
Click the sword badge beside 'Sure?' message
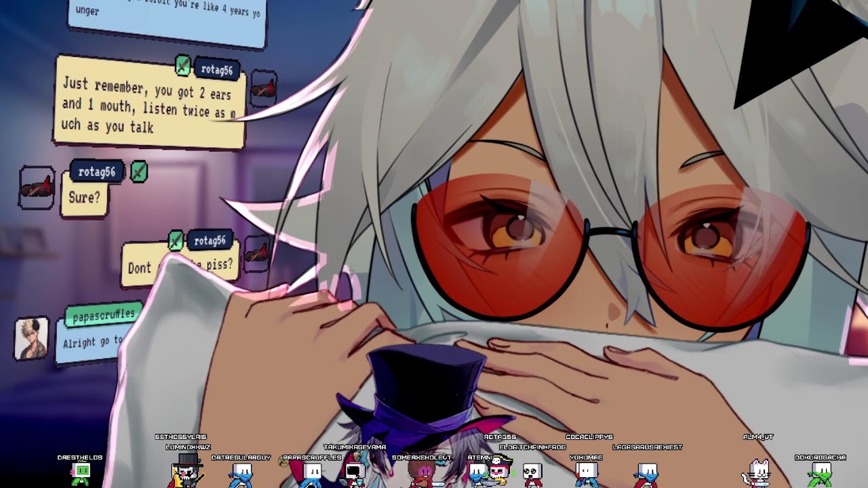pyautogui.click(x=138, y=172)
